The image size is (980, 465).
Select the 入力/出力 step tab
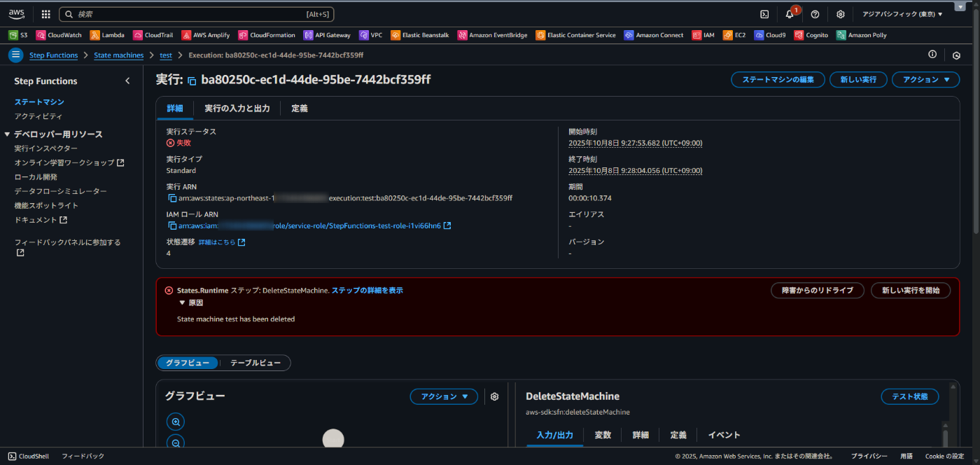click(x=554, y=435)
